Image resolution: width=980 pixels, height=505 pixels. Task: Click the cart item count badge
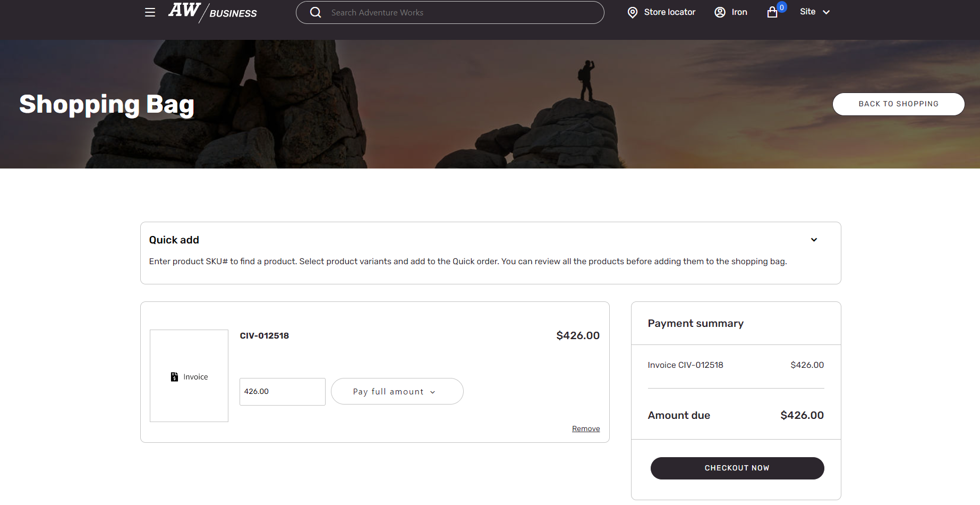[x=782, y=7]
